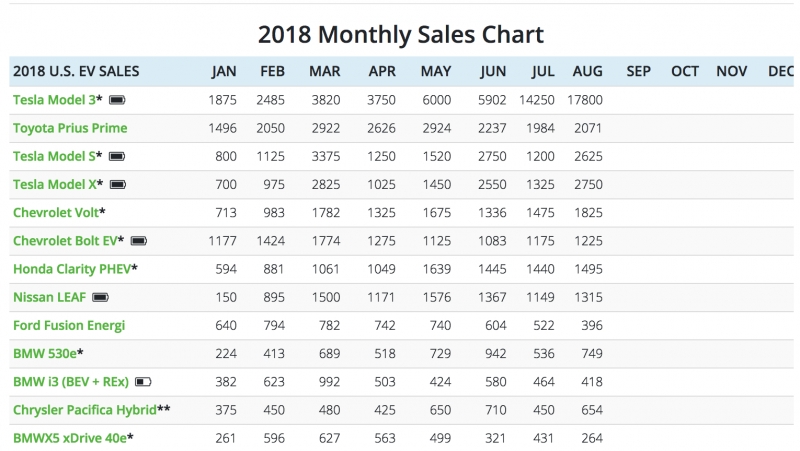
Task: Click the SEP column header
Action: 639,71
